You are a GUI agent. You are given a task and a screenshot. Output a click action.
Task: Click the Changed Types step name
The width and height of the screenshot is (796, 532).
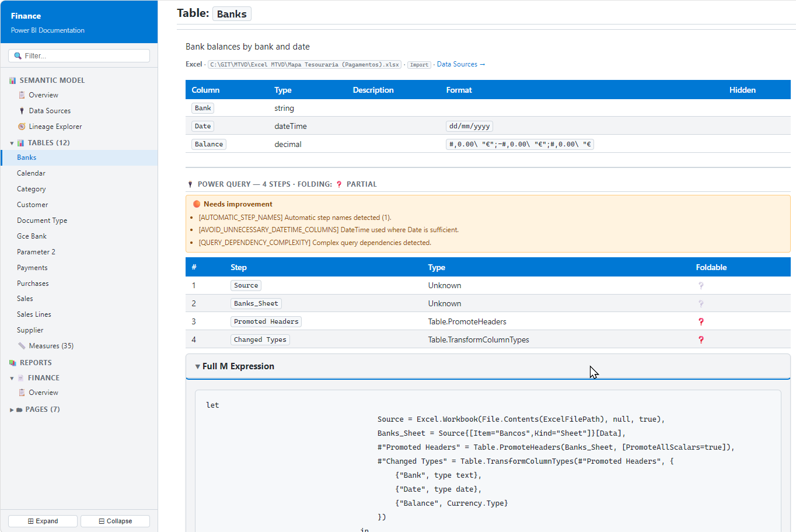260,340
